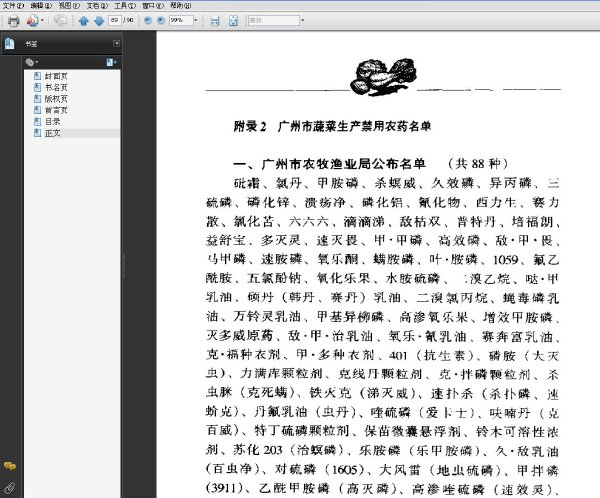The width and height of the screenshot is (600, 498).
Task: Click the subheading 广州市农牧渔业局公布名单
Action: pyautogui.click(x=343, y=164)
